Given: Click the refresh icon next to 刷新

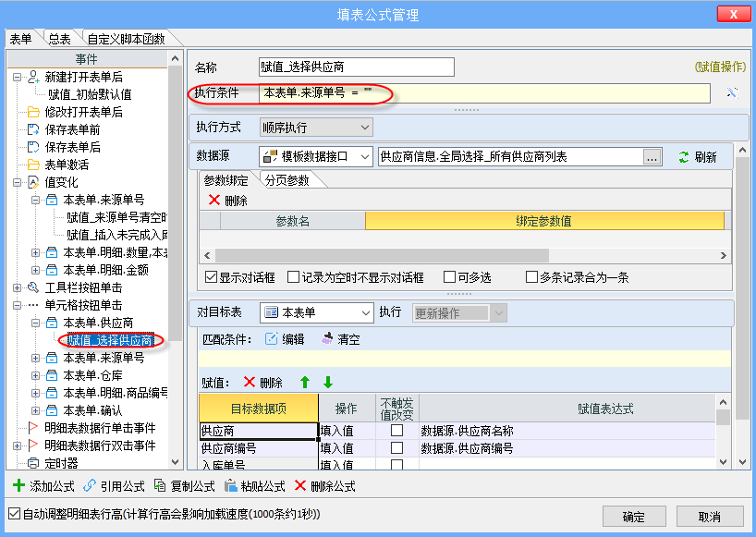Looking at the screenshot, I should [684, 157].
